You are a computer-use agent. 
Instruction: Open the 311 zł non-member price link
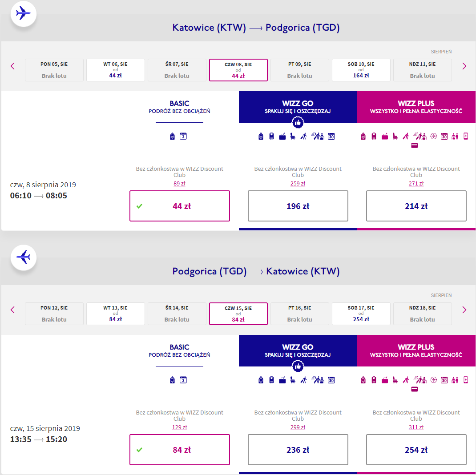point(416,427)
